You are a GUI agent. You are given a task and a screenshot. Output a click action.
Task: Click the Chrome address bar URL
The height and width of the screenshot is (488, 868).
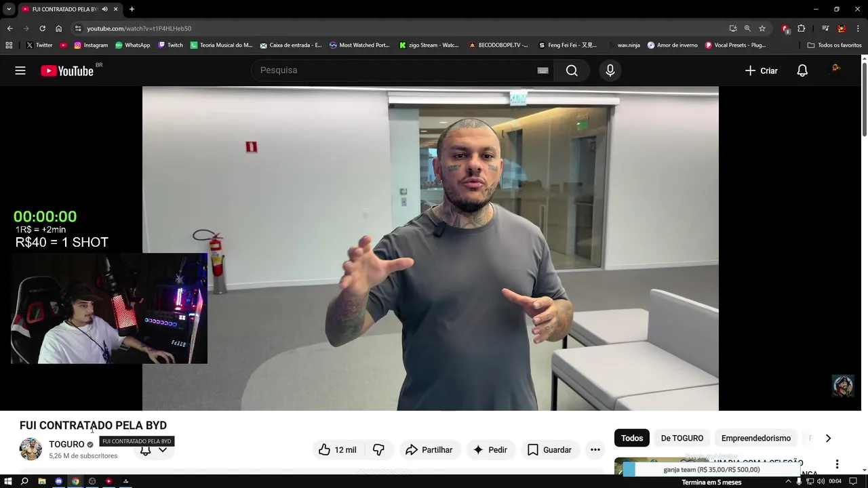tap(139, 28)
